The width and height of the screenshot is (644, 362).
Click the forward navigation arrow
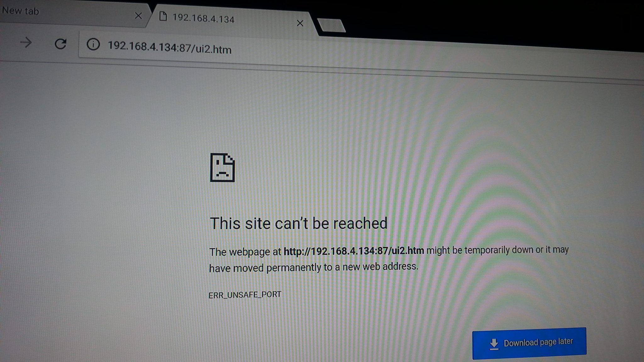[26, 42]
